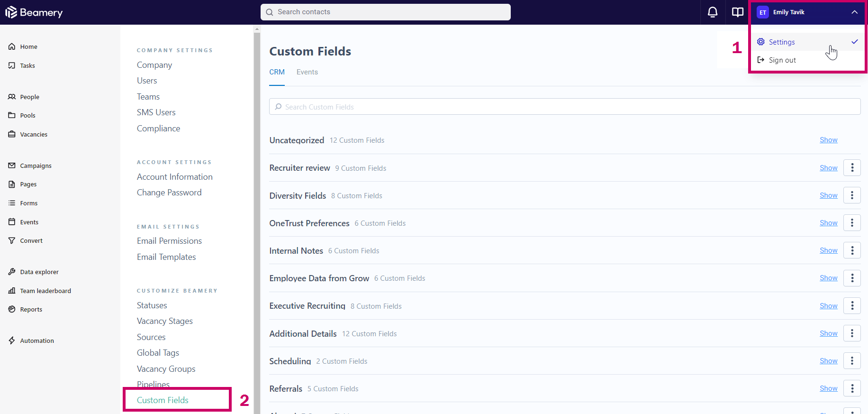Open Teams settings page
Screen dimensions: 868x414
coord(148,97)
